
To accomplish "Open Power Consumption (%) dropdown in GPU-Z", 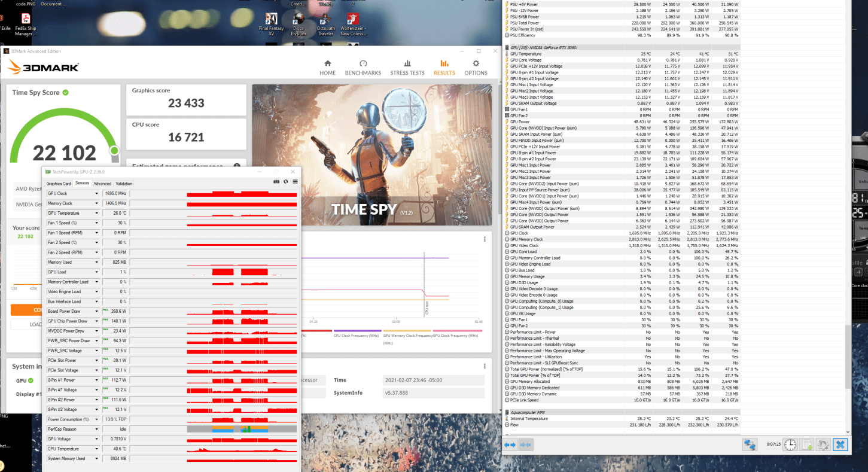I will pyautogui.click(x=96, y=419).
